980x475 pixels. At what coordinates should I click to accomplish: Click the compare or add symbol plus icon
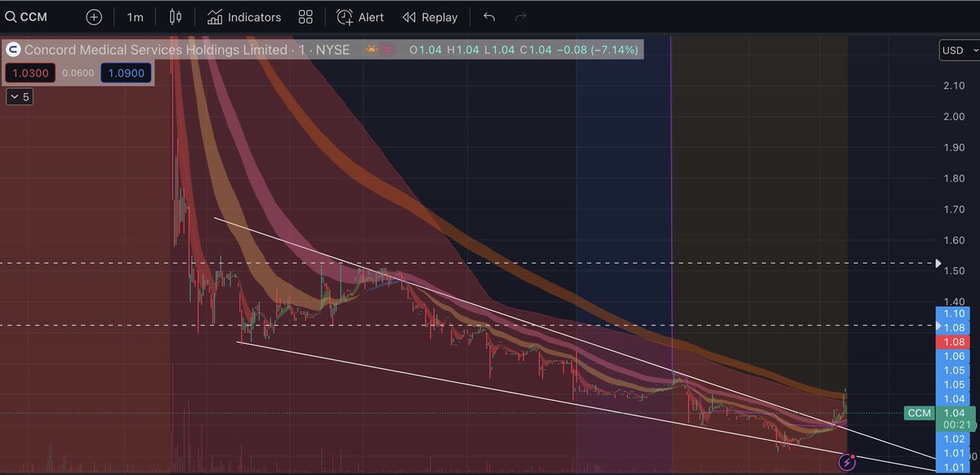95,16
